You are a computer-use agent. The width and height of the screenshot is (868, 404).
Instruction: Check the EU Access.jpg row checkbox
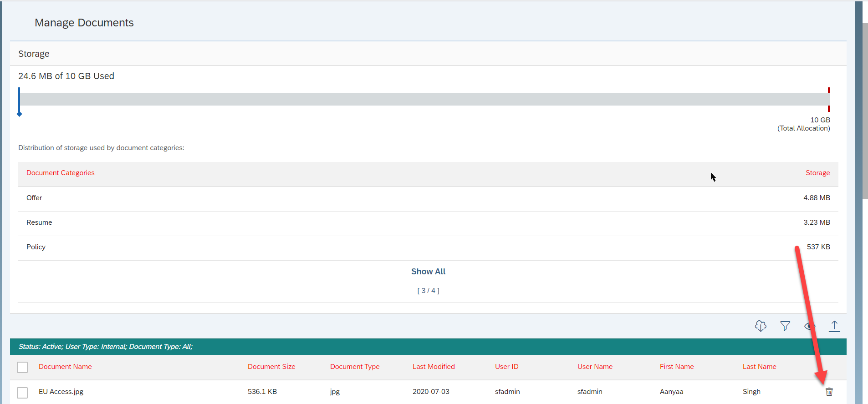pyautogui.click(x=22, y=392)
